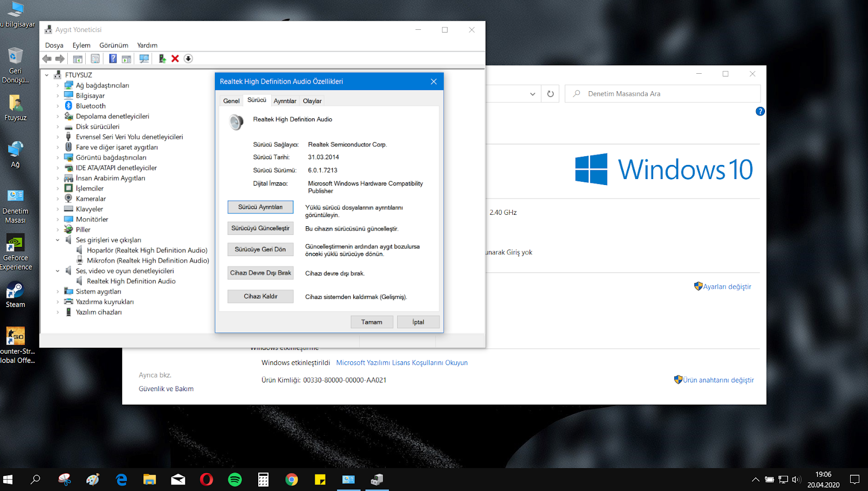The height and width of the screenshot is (491, 868).
Task: Switch to the Genel tab
Action: click(231, 101)
